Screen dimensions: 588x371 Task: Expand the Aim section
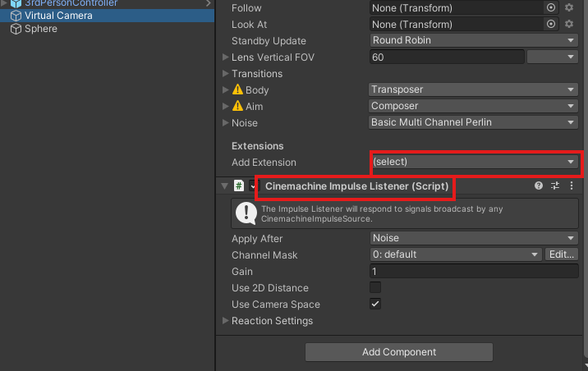pyautogui.click(x=225, y=107)
